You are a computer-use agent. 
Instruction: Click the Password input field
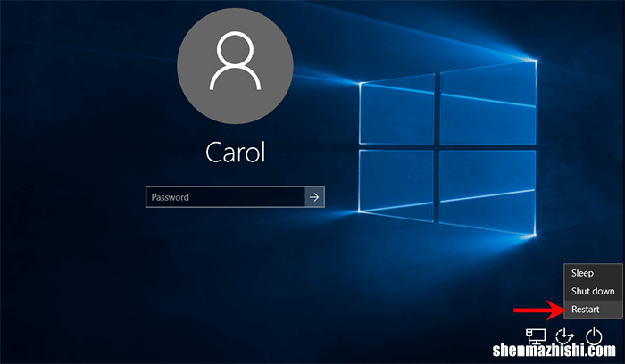click(226, 197)
